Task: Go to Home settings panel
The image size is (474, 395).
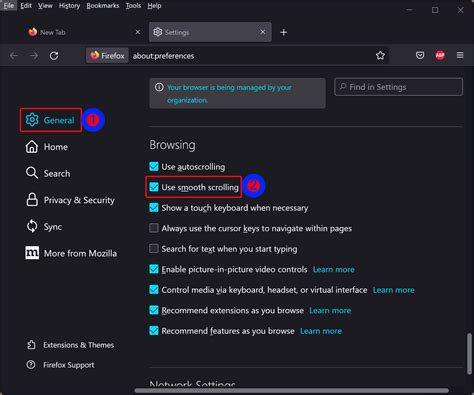Action: 47,147
